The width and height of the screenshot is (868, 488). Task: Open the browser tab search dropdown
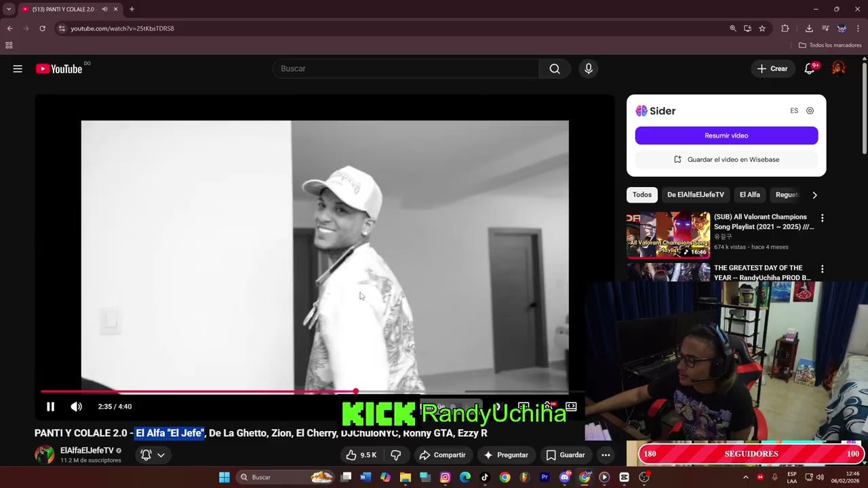pos(9,9)
